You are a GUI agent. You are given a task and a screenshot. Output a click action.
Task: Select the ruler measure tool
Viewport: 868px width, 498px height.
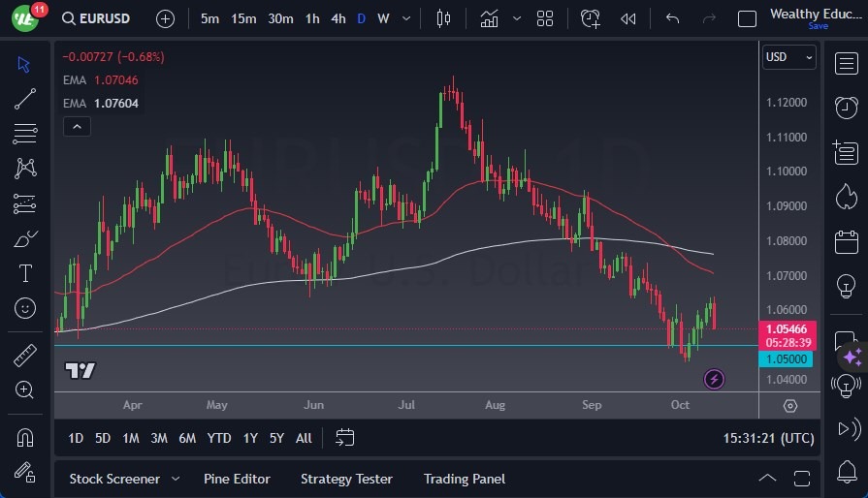click(25, 356)
